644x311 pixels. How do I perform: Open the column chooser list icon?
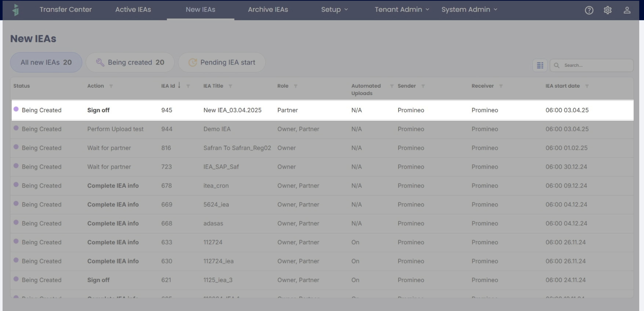(540, 65)
